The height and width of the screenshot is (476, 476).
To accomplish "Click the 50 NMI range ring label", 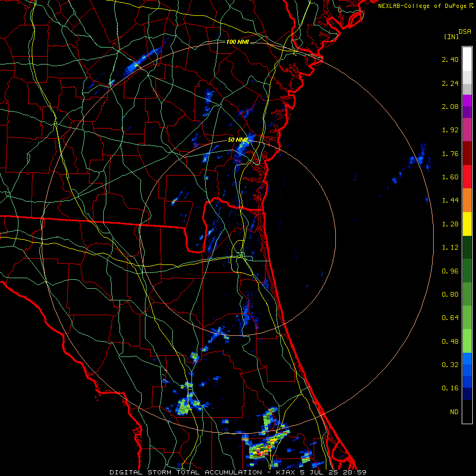I will [x=237, y=140].
